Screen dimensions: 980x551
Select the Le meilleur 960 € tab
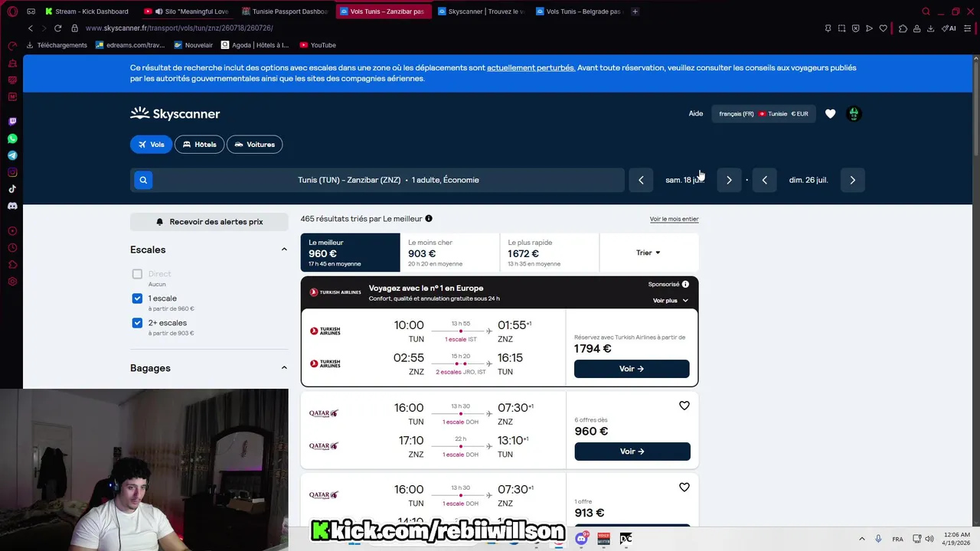[x=350, y=253]
